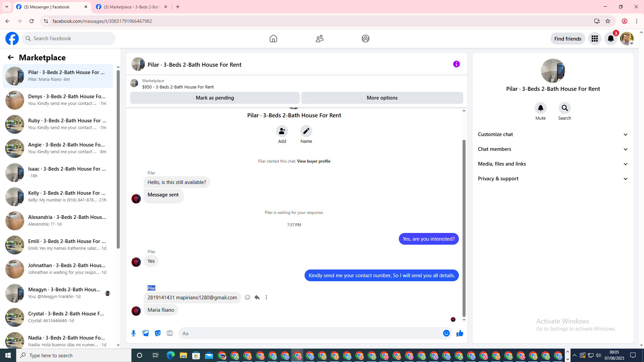
Task: Click the chat messages scrollbar
Action: pos(464,228)
